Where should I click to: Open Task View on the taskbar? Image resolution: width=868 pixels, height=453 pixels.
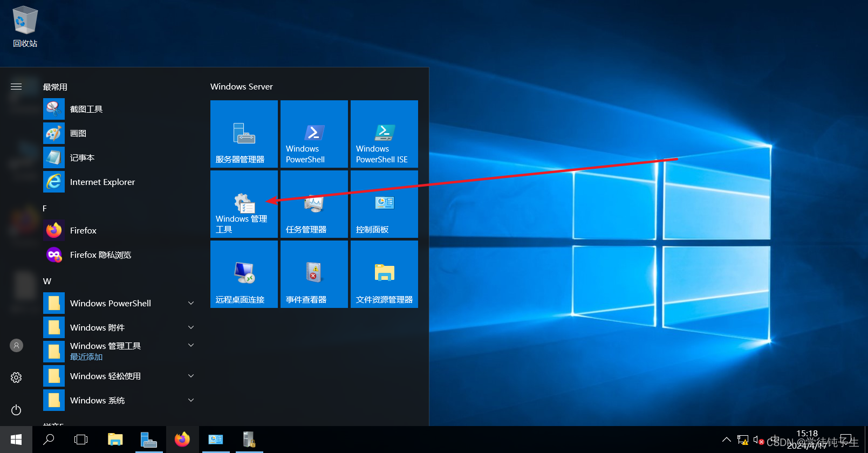(x=81, y=440)
